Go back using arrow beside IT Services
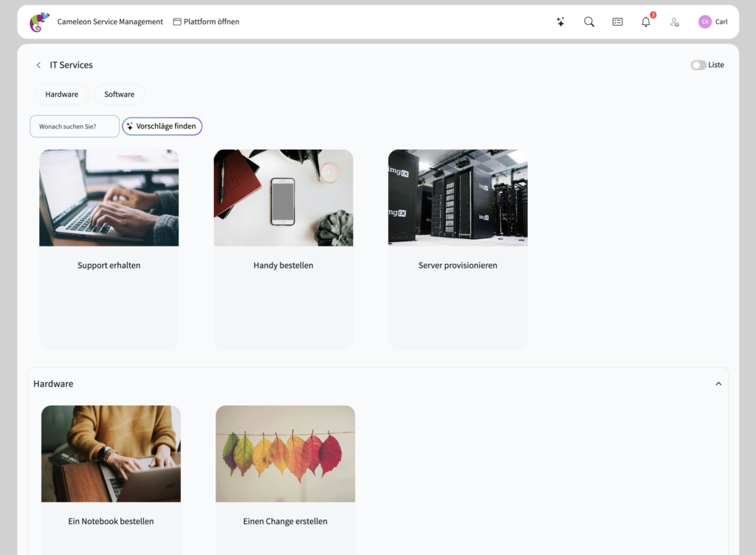This screenshot has width=756, height=555. pyautogui.click(x=38, y=65)
